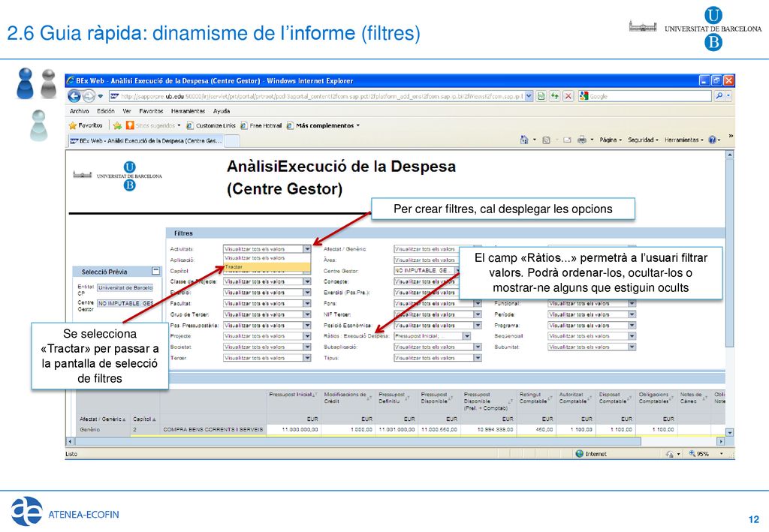
Task: Stop loading with the red X icon
Action: tap(568, 96)
